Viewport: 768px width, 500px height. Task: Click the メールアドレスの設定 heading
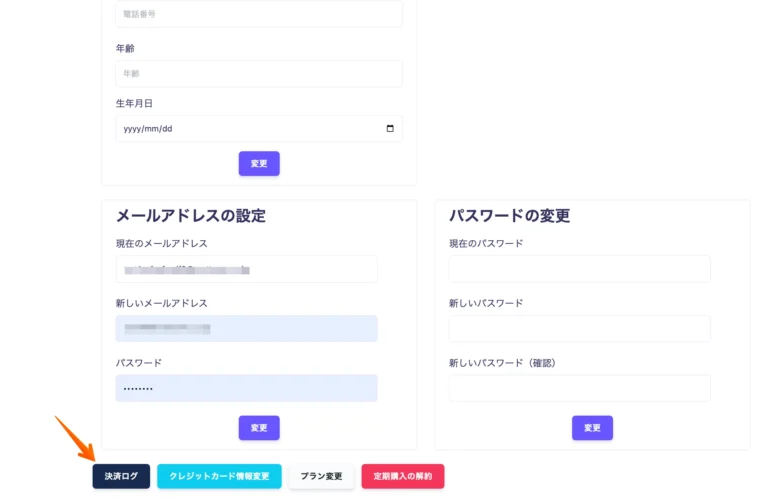click(x=190, y=216)
